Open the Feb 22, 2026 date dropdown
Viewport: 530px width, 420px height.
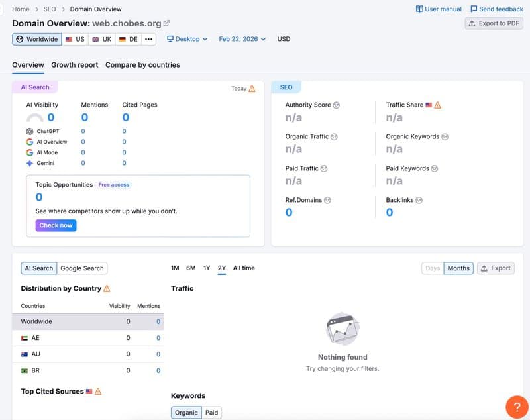click(x=242, y=39)
